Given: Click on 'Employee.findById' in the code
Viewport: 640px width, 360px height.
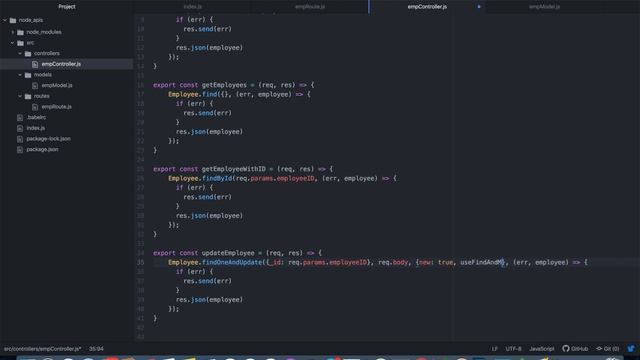Looking at the screenshot, I should [200, 178].
